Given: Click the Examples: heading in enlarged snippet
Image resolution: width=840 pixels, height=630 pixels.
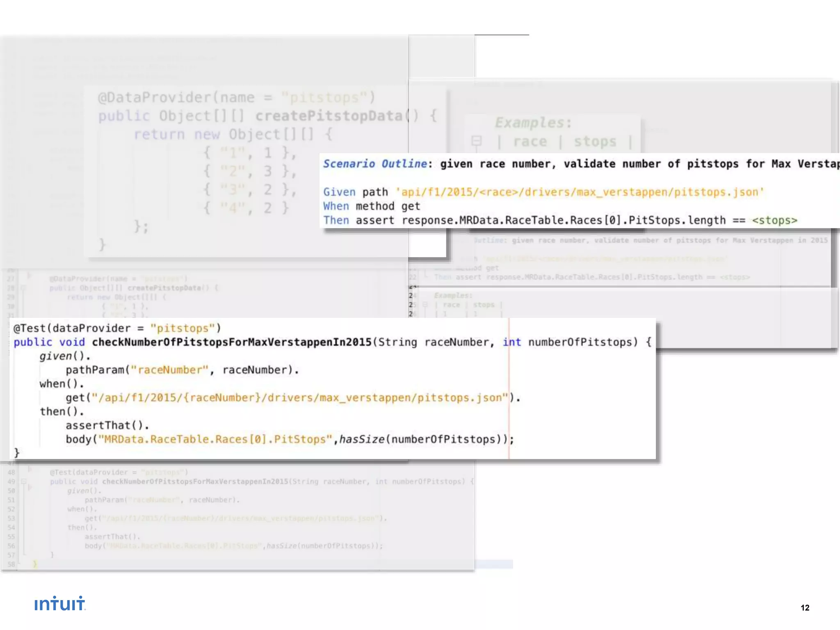Looking at the screenshot, I should [533, 123].
